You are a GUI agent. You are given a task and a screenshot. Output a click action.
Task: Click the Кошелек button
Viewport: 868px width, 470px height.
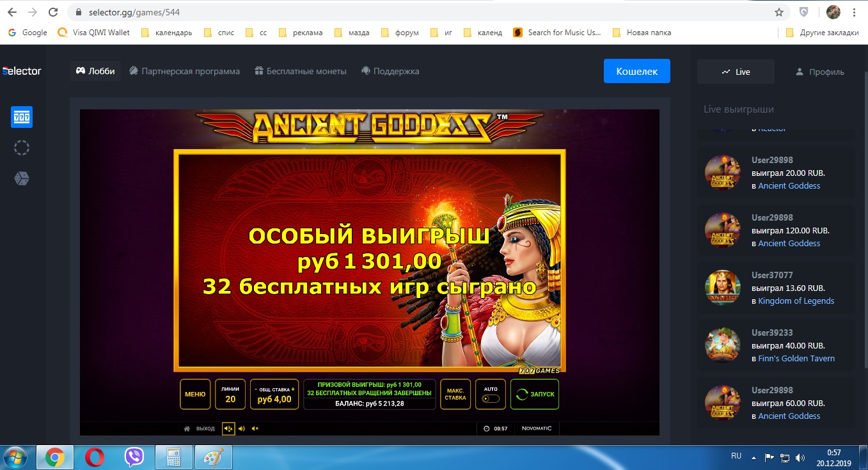pos(636,71)
